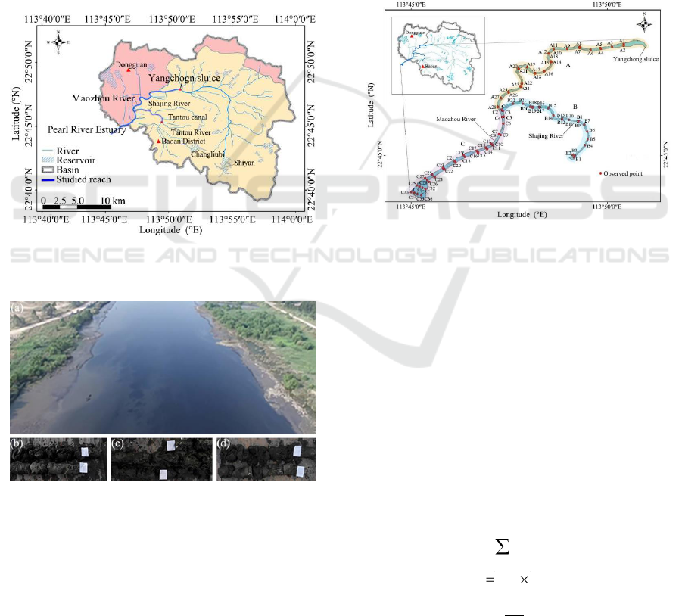Click the red dot in Observed point legend

pyautogui.click(x=603, y=173)
